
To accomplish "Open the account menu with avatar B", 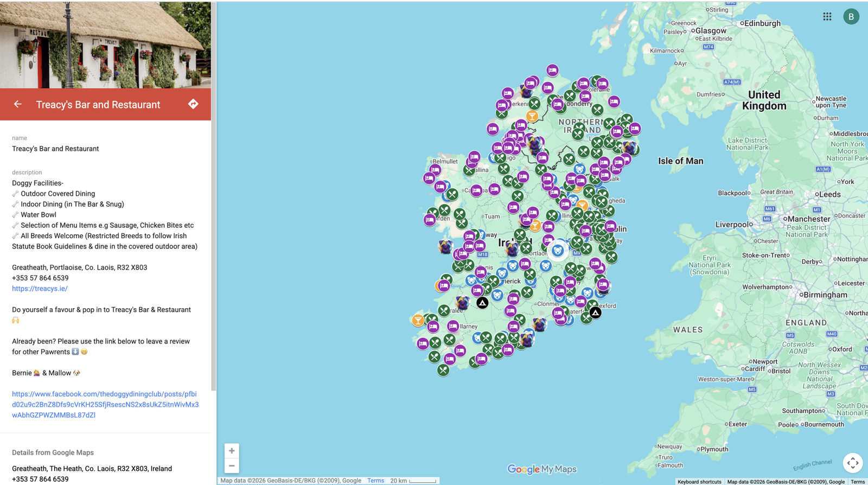I will (851, 17).
